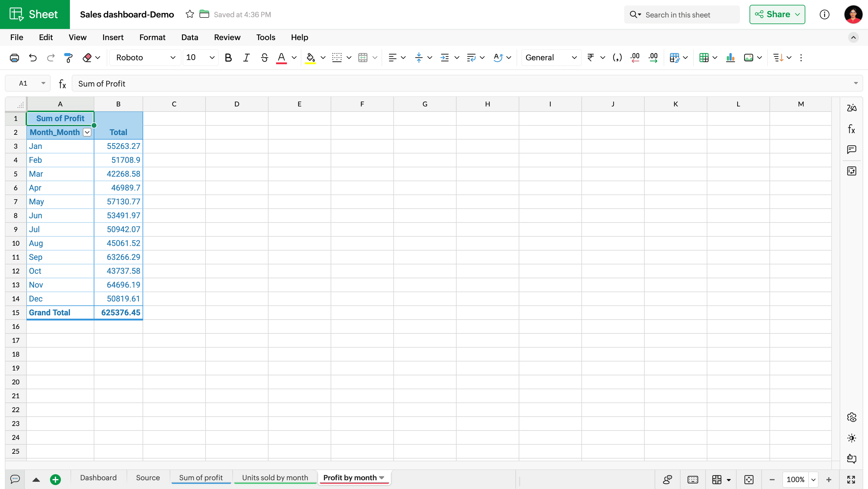The height and width of the screenshot is (489, 868).
Task: Toggle italic formatting
Action: coord(246,58)
